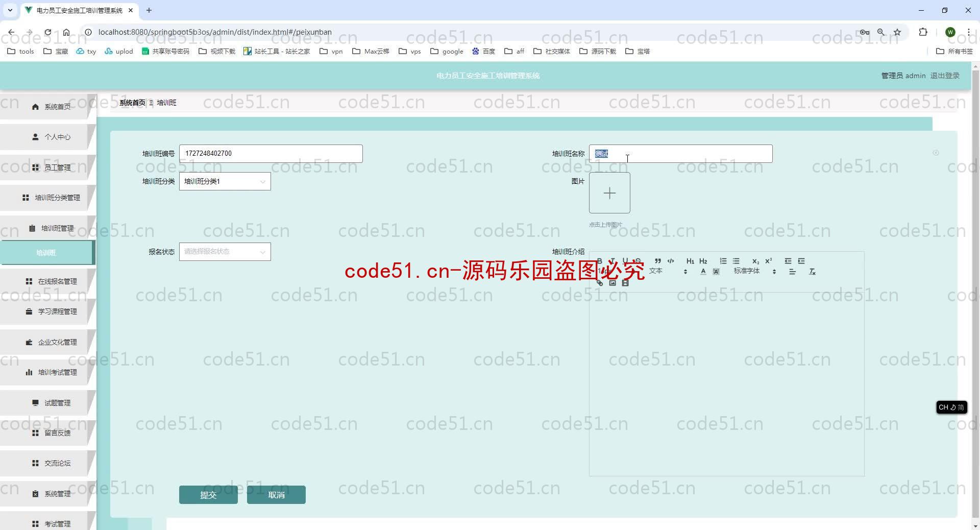Image resolution: width=980 pixels, height=530 pixels.
Task: Collapse the 培训班管理 sidebar menu
Action: (47, 228)
